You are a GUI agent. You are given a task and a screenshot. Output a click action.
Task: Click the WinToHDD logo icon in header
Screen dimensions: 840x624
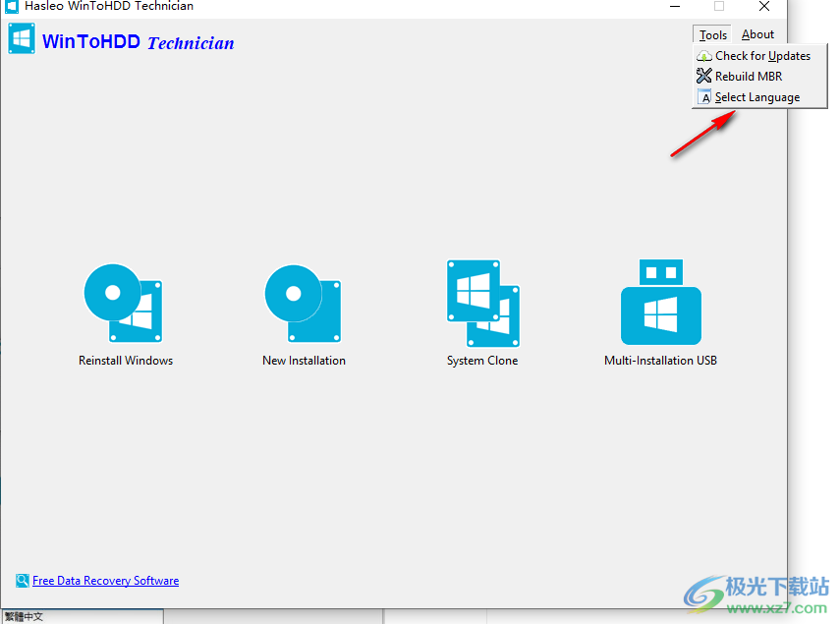pyautogui.click(x=22, y=38)
